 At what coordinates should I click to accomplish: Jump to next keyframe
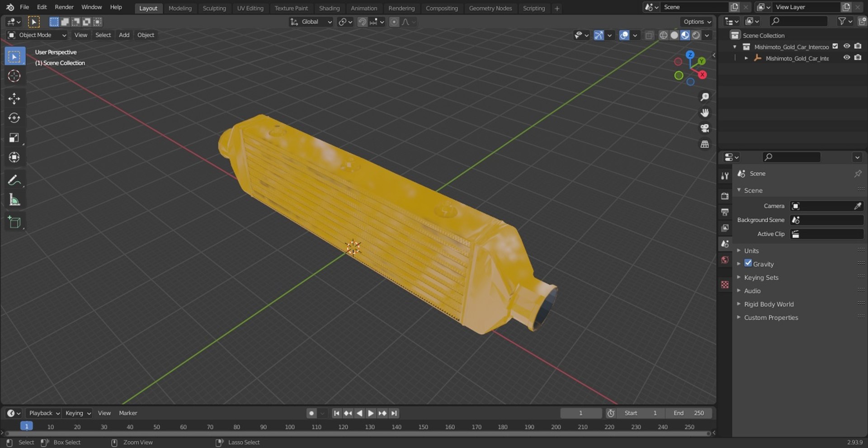pos(382,413)
